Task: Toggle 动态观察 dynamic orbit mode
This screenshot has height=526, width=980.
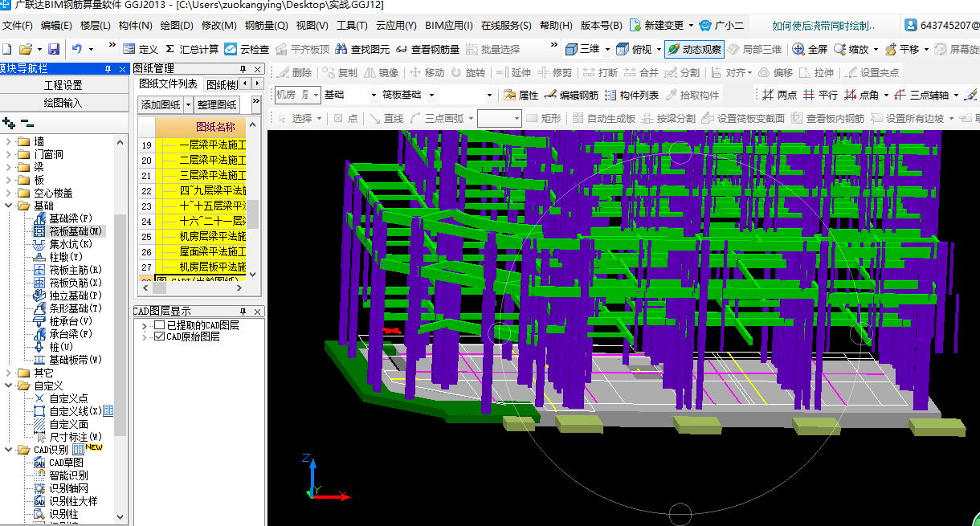Action: tap(694, 49)
